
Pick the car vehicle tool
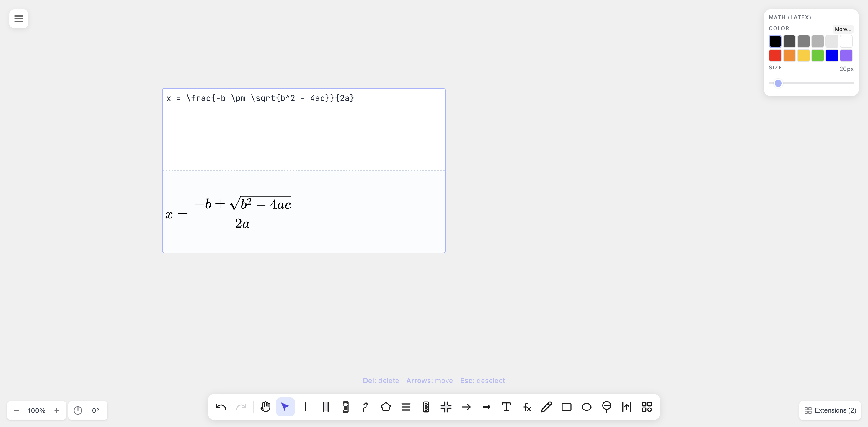pos(346,407)
